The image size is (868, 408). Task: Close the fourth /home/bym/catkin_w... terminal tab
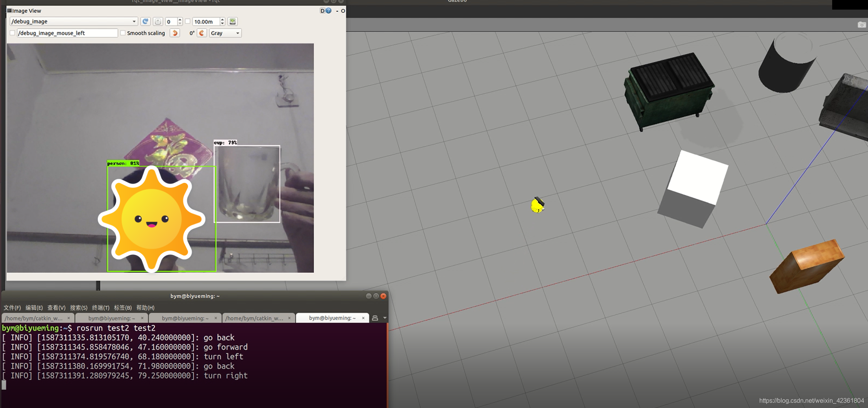(289, 318)
